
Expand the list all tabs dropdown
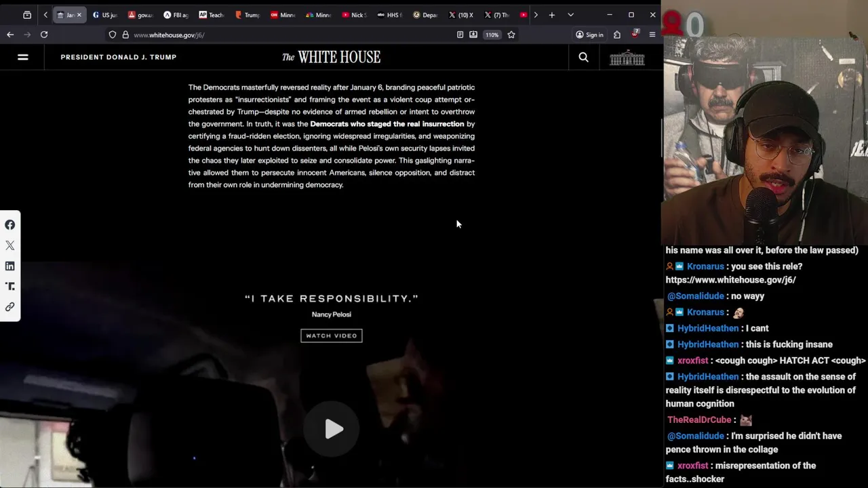click(x=570, y=15)
